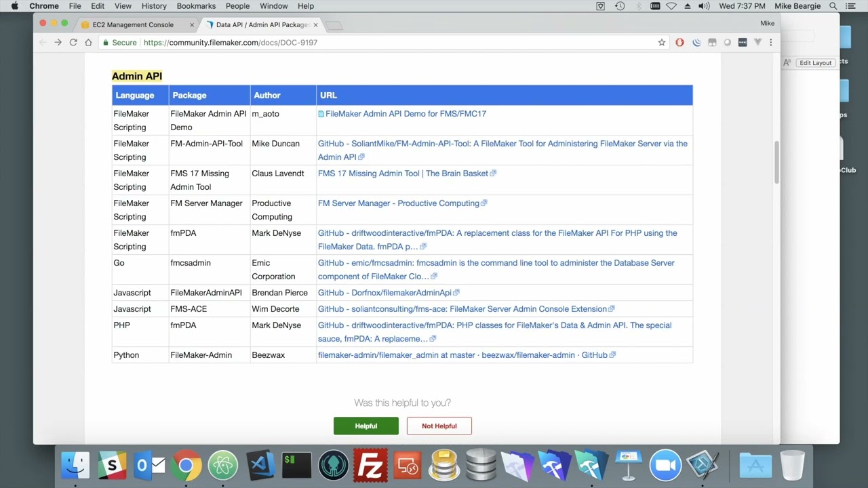Open the Chrome three-dot menu
Viewport: 868px width, 488px height.
[770, 42]
